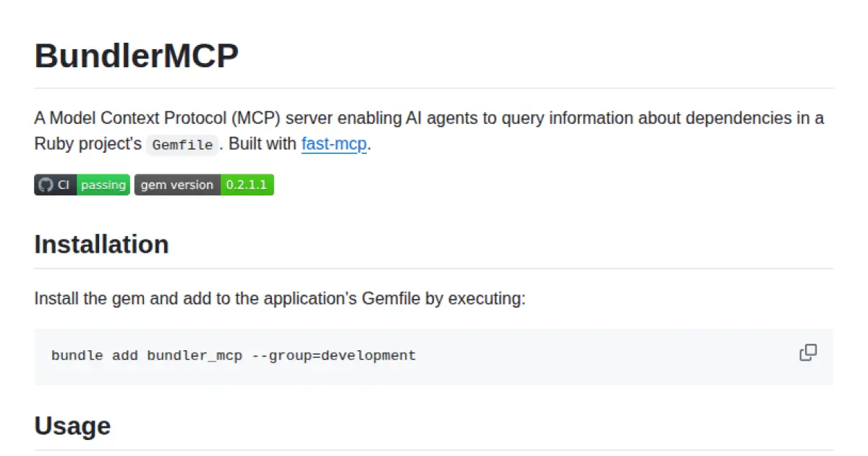The image size is (868, 456).
Task: Click the inline Gemfile code label
Action: (182, 145)
